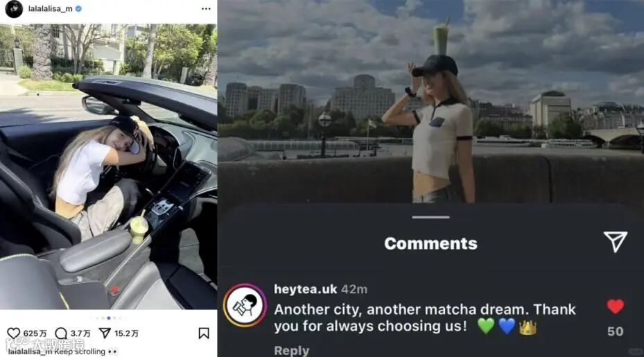
Task: Open lalalalisa_m profile picture at top
Action: (x=14, y=8)
